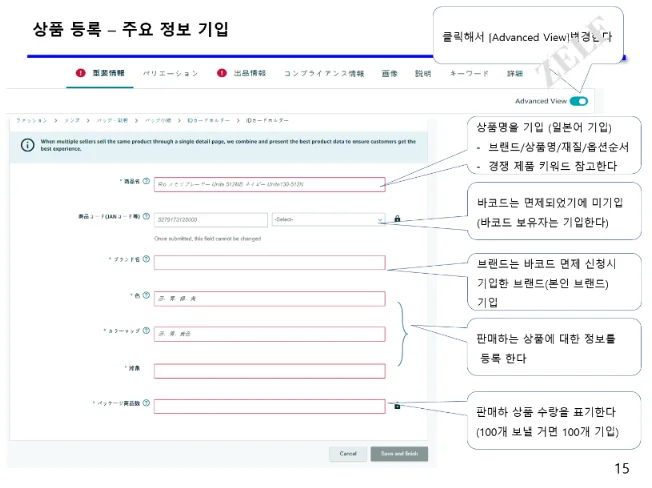Viewport: 652px width, 488px height.
Task: Click into the 色 color input field
Action: 269,299
